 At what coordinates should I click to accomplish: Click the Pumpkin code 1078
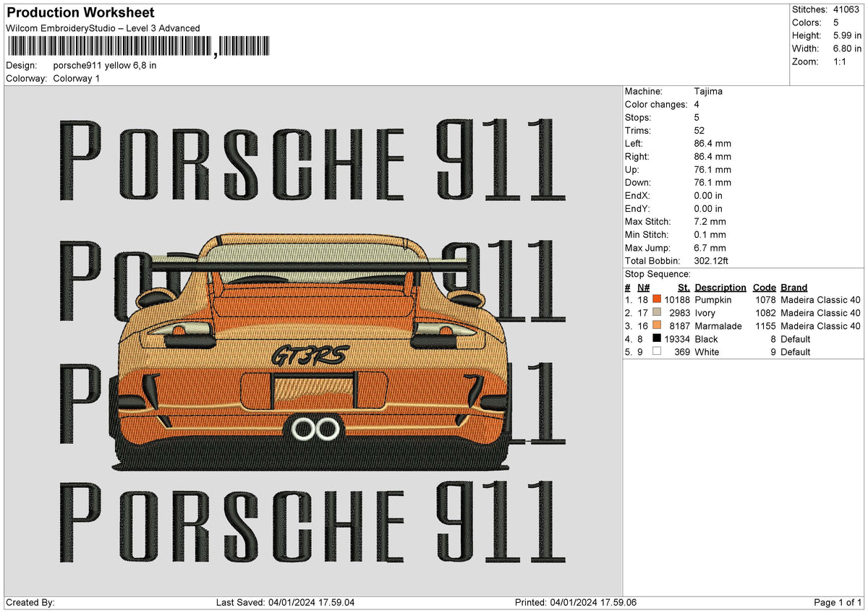[x=765, y=299]
